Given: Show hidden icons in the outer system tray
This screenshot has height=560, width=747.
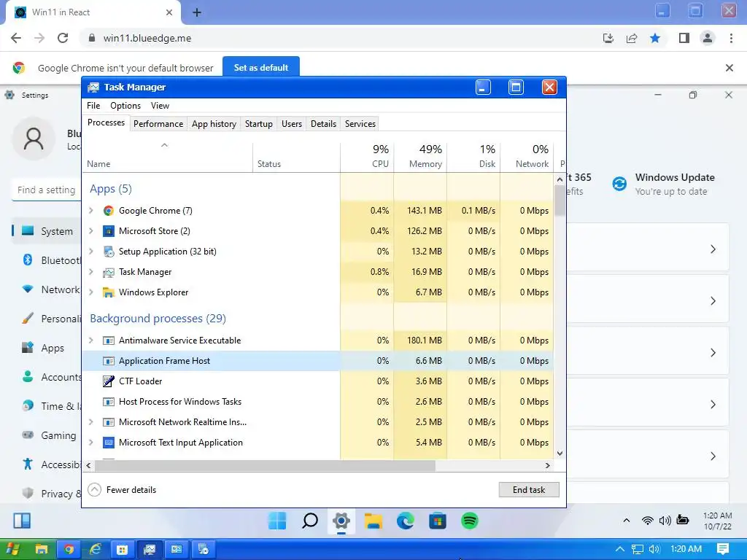Looking at the screenshot, I should tap(620, 550).
